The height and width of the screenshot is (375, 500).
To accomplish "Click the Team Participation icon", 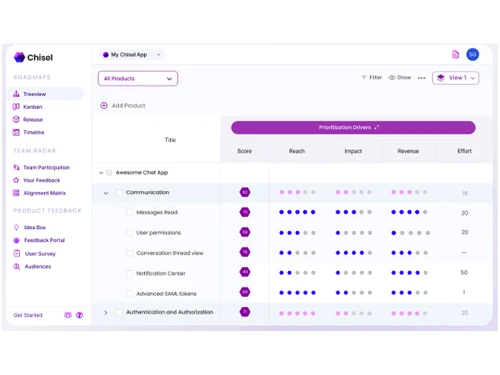I will (16, 167).
